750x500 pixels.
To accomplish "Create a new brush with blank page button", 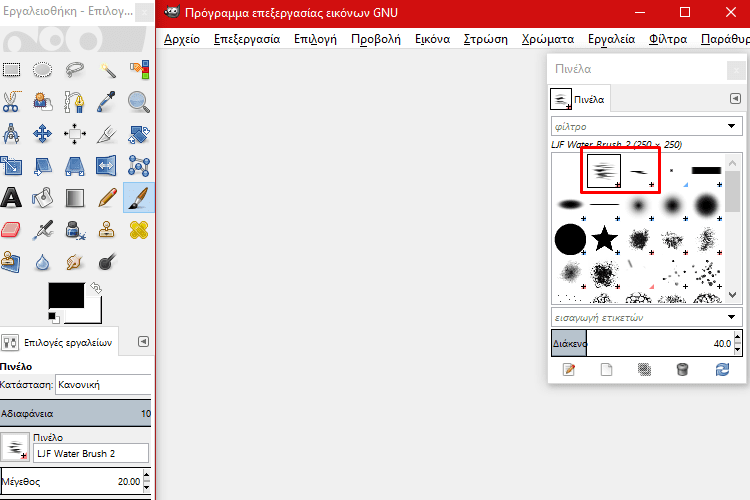I will pos(607,369).
